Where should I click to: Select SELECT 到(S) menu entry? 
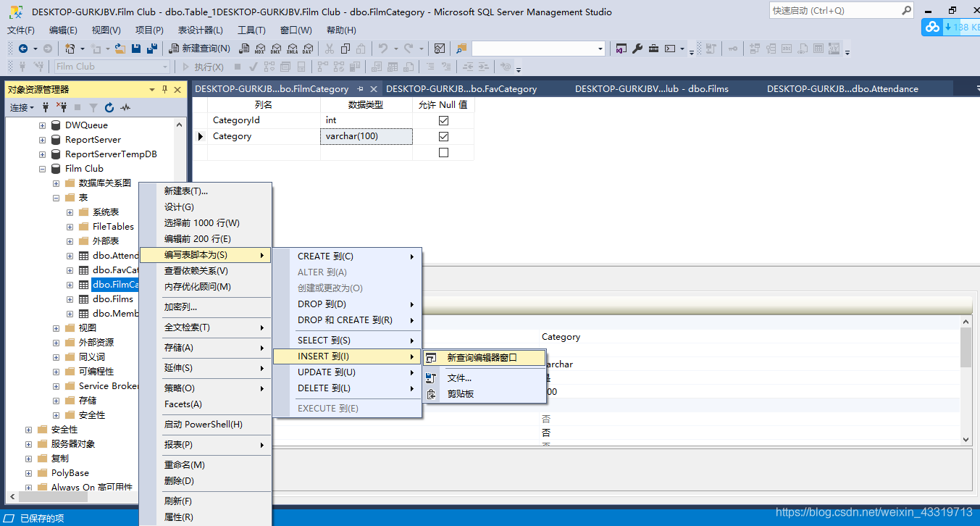[x=347, y=341]
